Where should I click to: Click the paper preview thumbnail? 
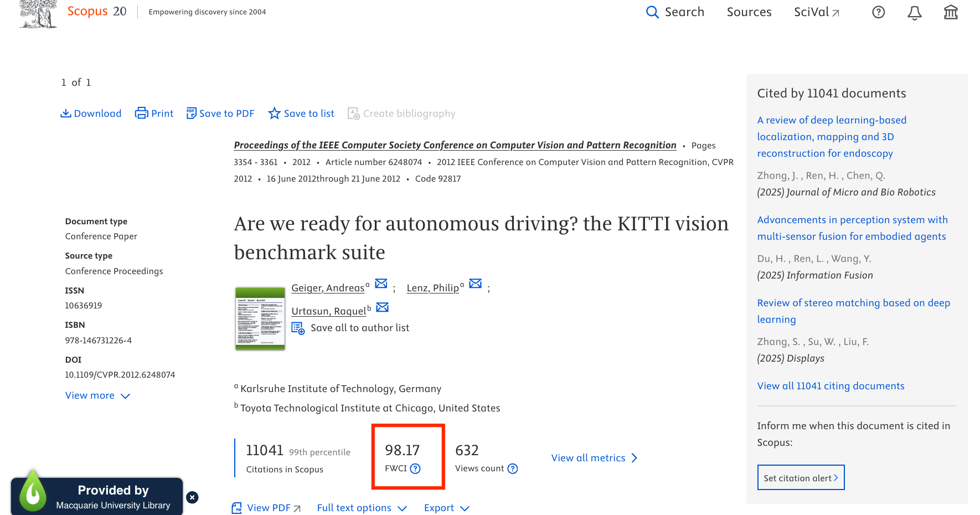pos(260,318)
